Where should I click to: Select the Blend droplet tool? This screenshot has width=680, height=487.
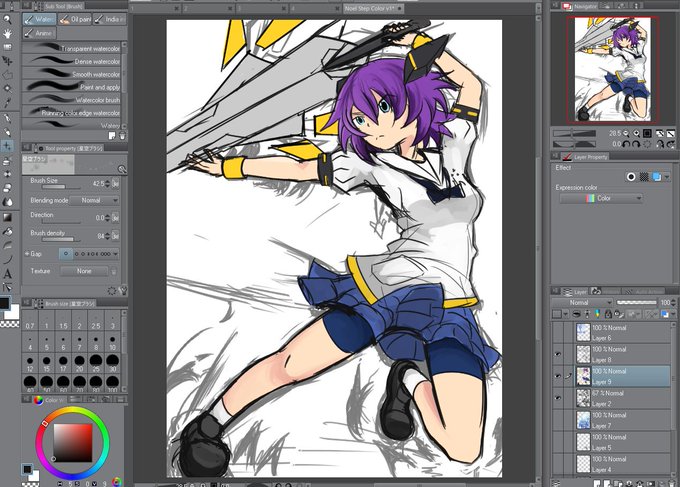pos(7,202)
